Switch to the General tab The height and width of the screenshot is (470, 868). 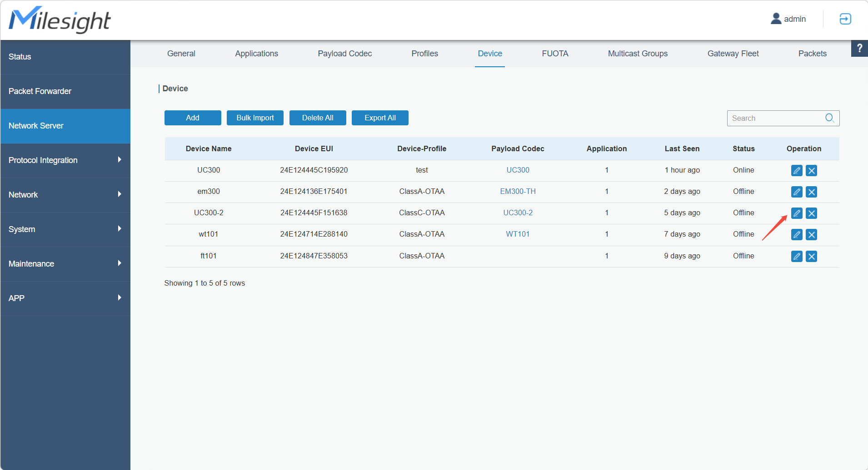pyautogui.click(x=181, y=54)
